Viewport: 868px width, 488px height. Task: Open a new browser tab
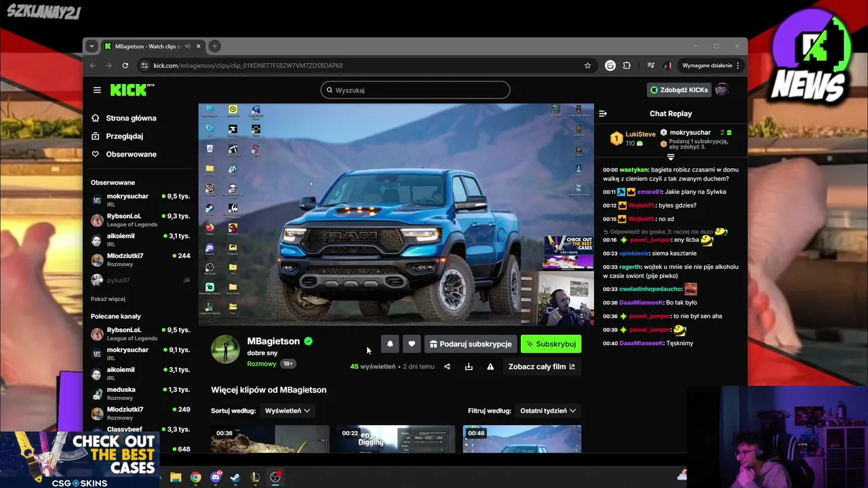[x=214, y=46]
